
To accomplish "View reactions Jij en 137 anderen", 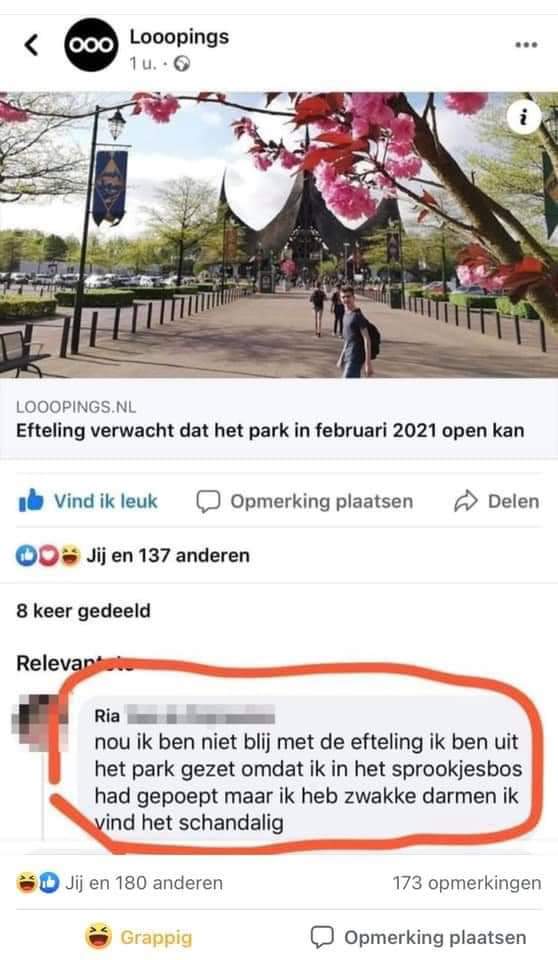I will point(133,556).
